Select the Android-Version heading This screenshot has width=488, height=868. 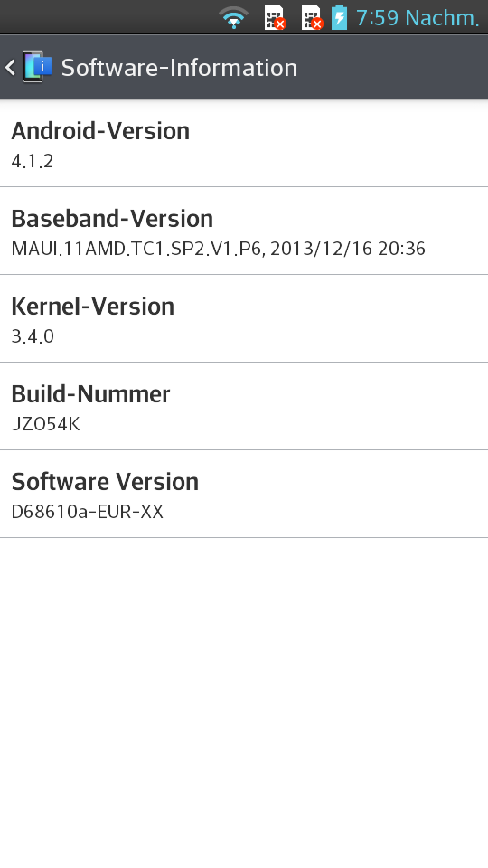(x=100, y=131)
